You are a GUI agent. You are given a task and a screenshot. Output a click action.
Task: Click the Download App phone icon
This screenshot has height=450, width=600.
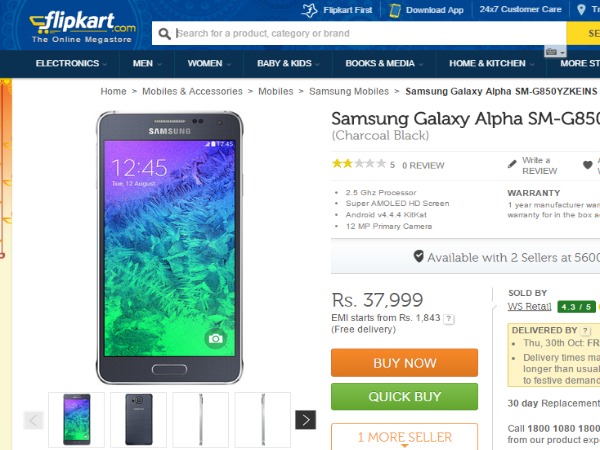(394, 10)
